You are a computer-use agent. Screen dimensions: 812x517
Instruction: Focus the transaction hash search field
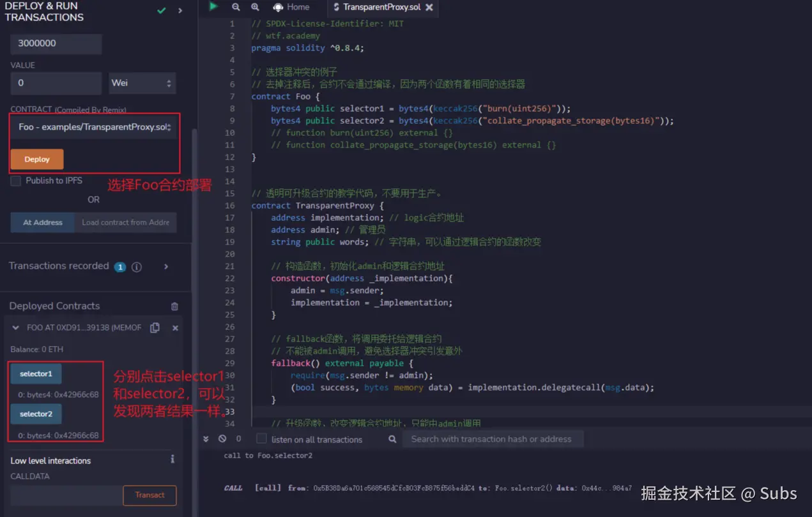click(493, 439)
